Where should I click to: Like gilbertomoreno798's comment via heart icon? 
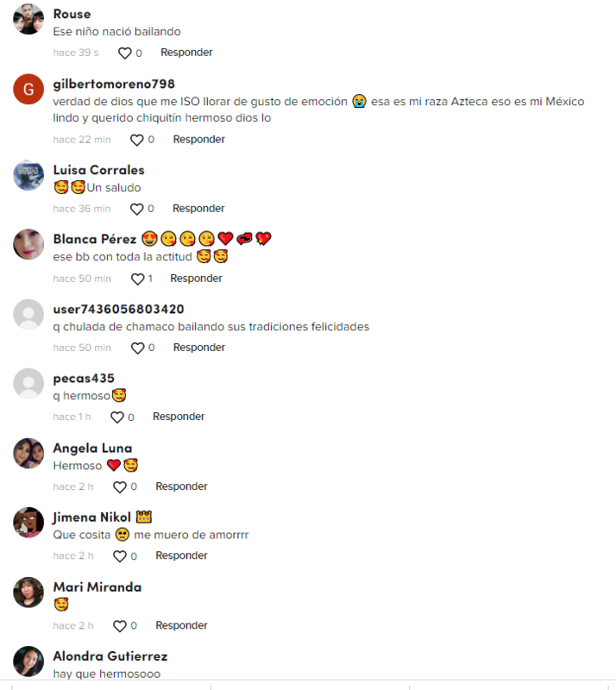pos(137,140)
